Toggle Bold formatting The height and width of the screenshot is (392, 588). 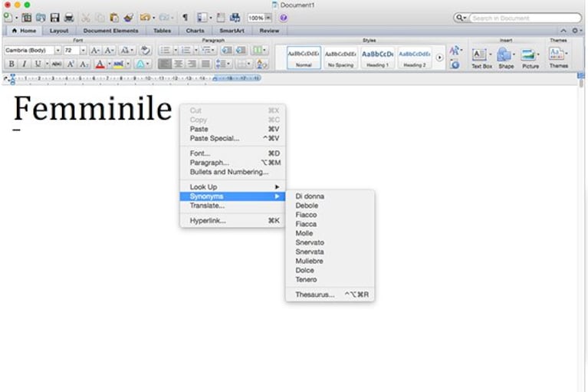coord(11,64)
